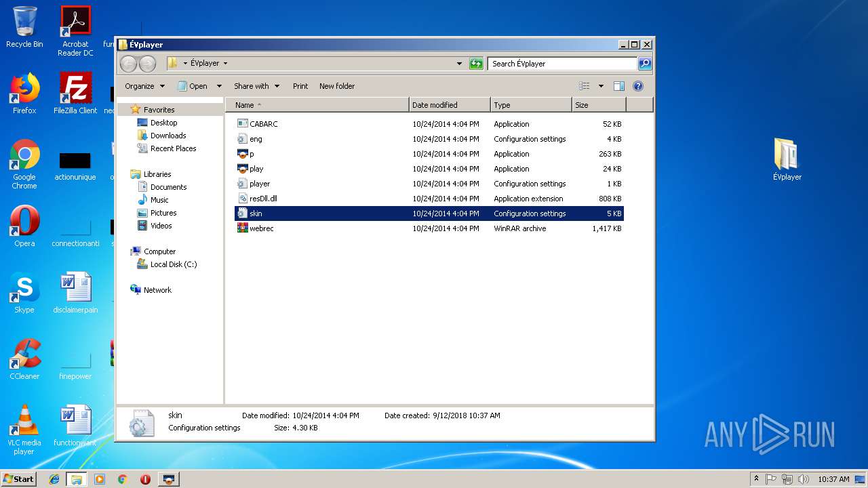Open Windows Media Player from taskbar
The width and height of the screenshot is (868, 488).
pos(100,479)
